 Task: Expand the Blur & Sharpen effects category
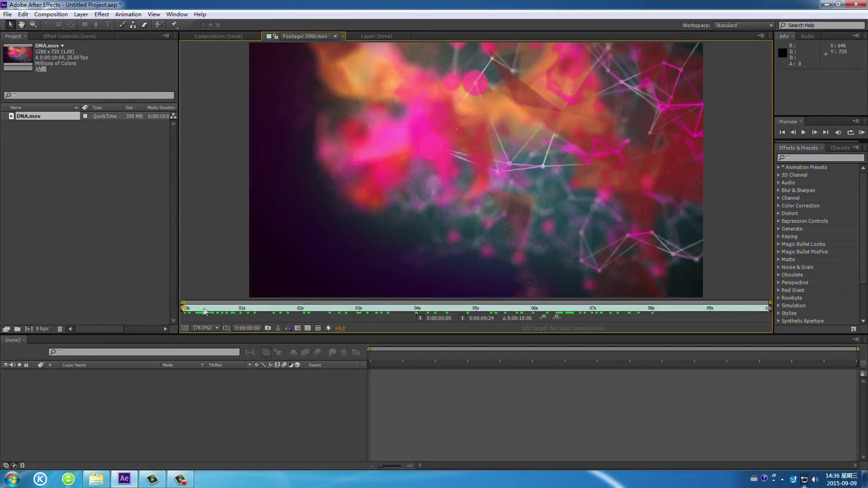pos(778,190)
